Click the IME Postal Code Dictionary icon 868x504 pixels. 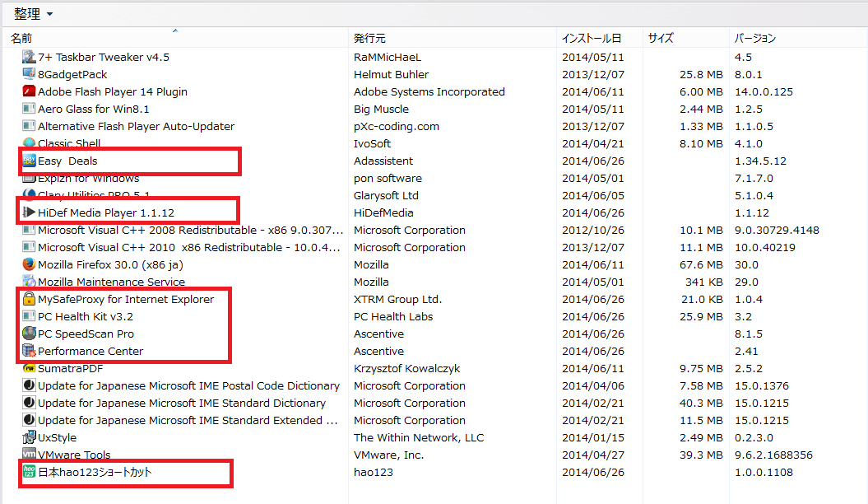(x=29, y=385)
